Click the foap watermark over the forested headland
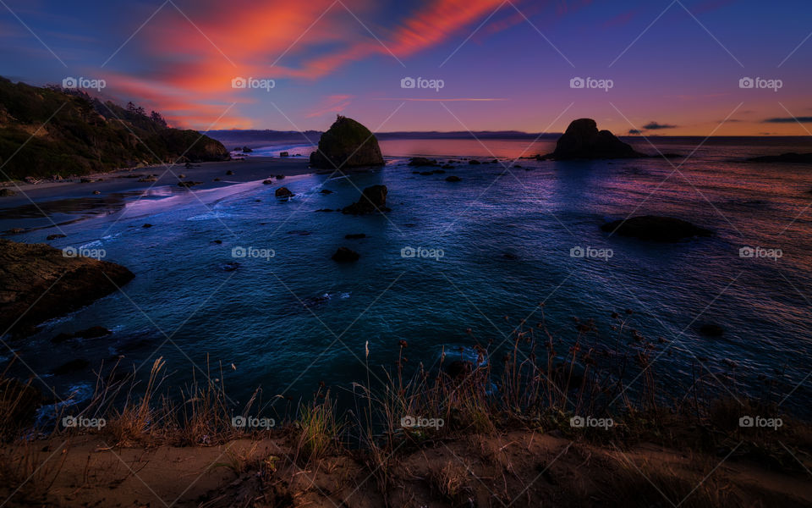 (x=84, y=84)
